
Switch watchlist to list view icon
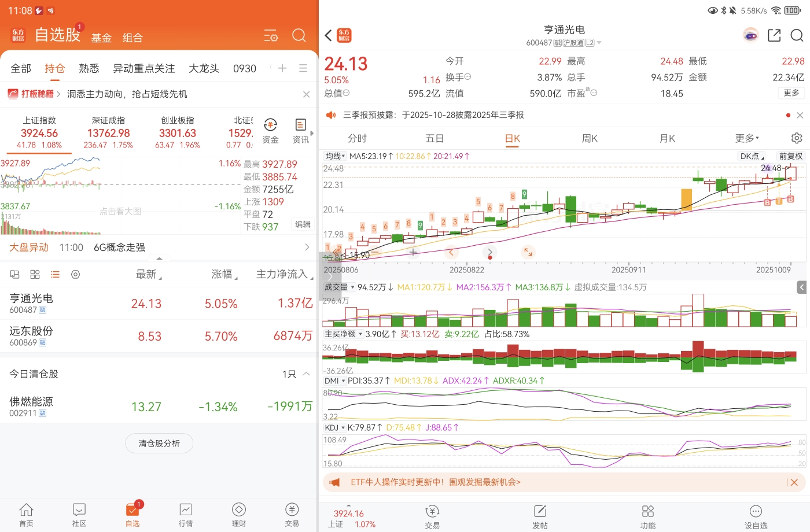[55, 274]
